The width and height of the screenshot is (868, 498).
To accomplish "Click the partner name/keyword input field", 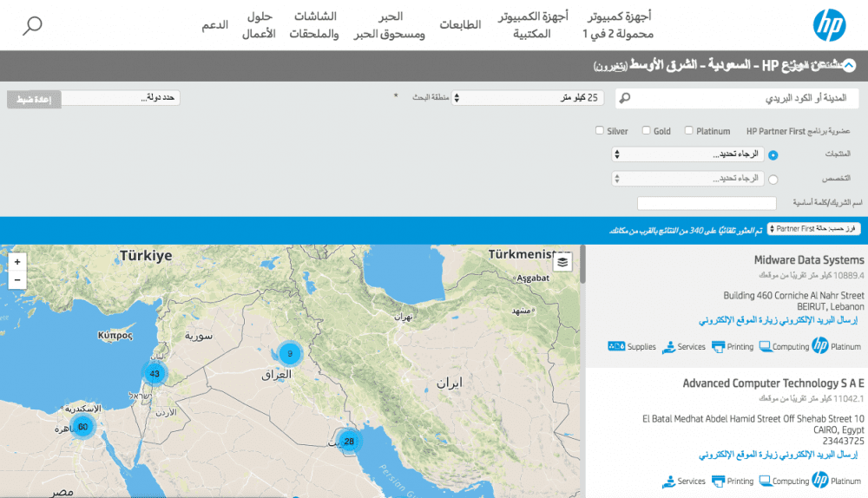I will click(x=707, y=203).
